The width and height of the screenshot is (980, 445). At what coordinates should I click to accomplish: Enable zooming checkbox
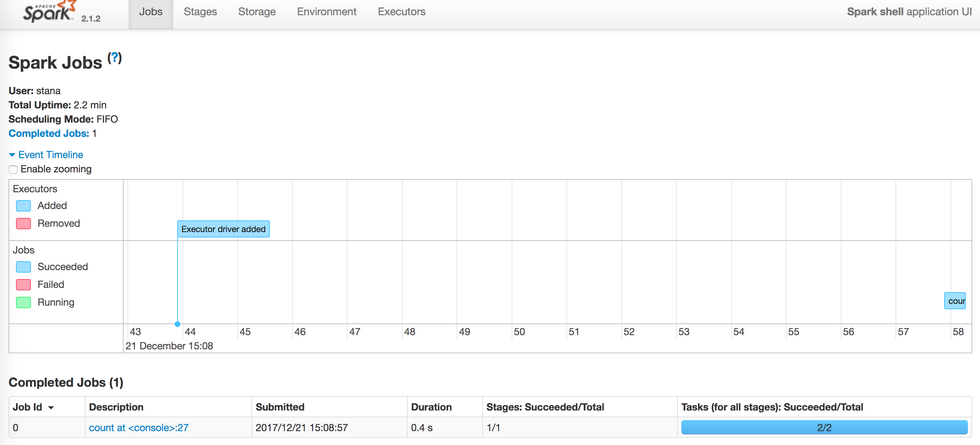(13, 170)
